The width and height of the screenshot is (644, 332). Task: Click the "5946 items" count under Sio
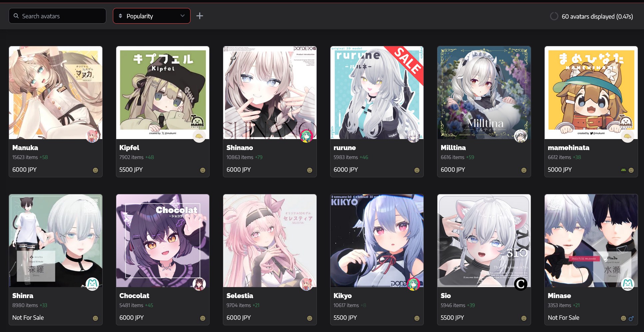[x=453, y=305]
